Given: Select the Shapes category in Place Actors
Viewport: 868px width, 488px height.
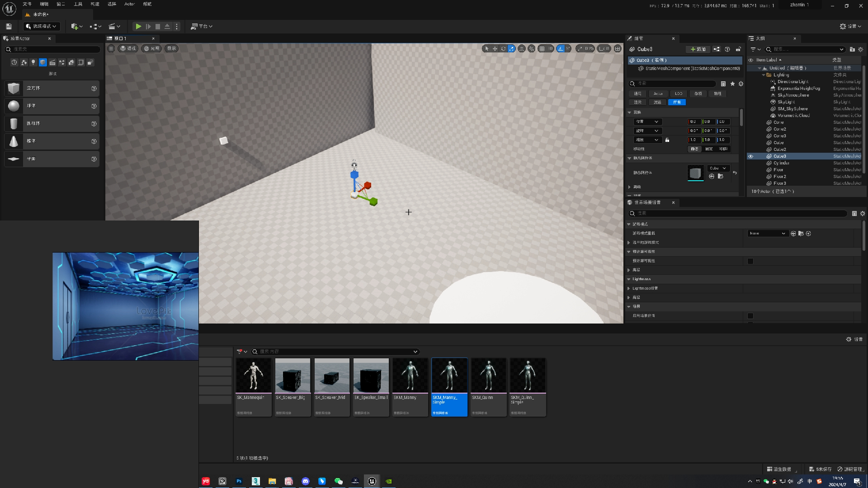Looking at the screenshot, I should (42, 62).
